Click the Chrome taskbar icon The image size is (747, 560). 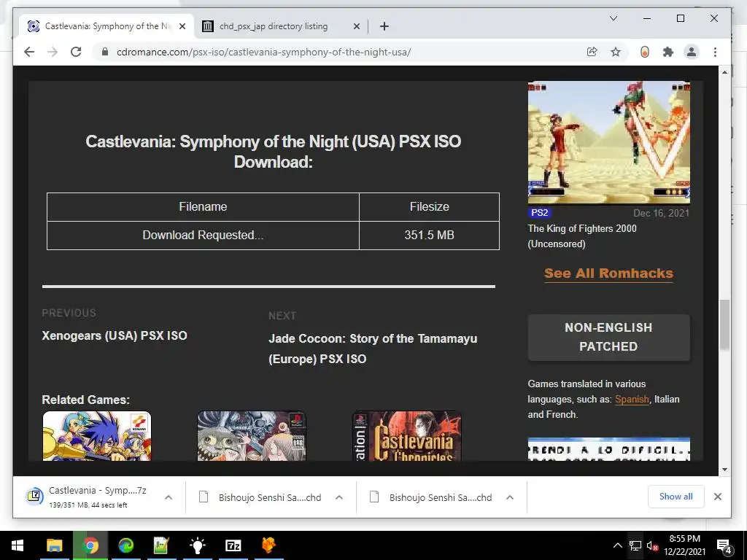pyautogui.click(x=90, y=545)
